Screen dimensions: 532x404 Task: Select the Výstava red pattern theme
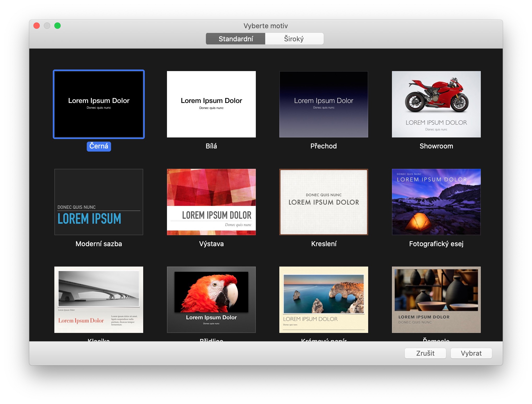pos(211,202)
